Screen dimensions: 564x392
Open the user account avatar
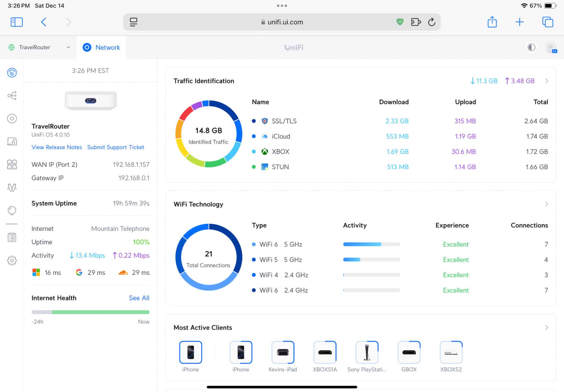pyautogui.click(x=551, y=47)
